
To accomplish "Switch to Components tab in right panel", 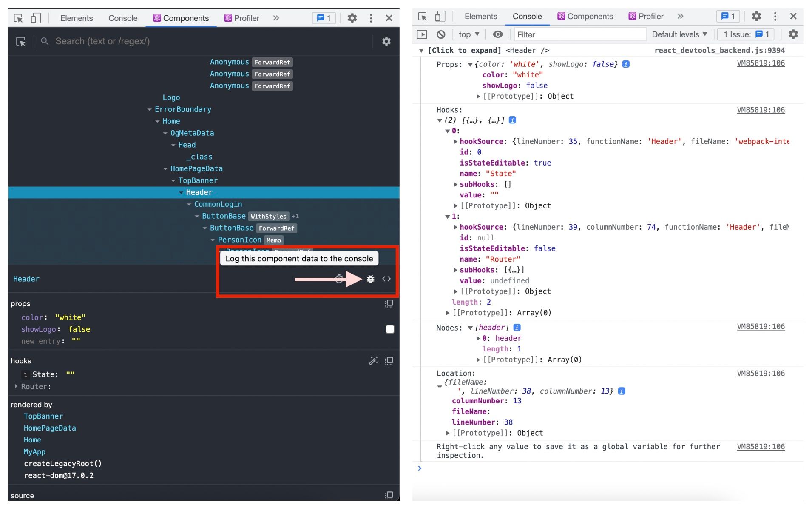I will point(585,17).
